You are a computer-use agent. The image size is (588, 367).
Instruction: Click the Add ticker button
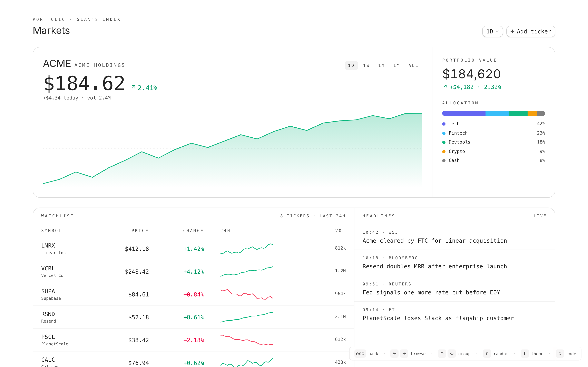coord(530,32)
